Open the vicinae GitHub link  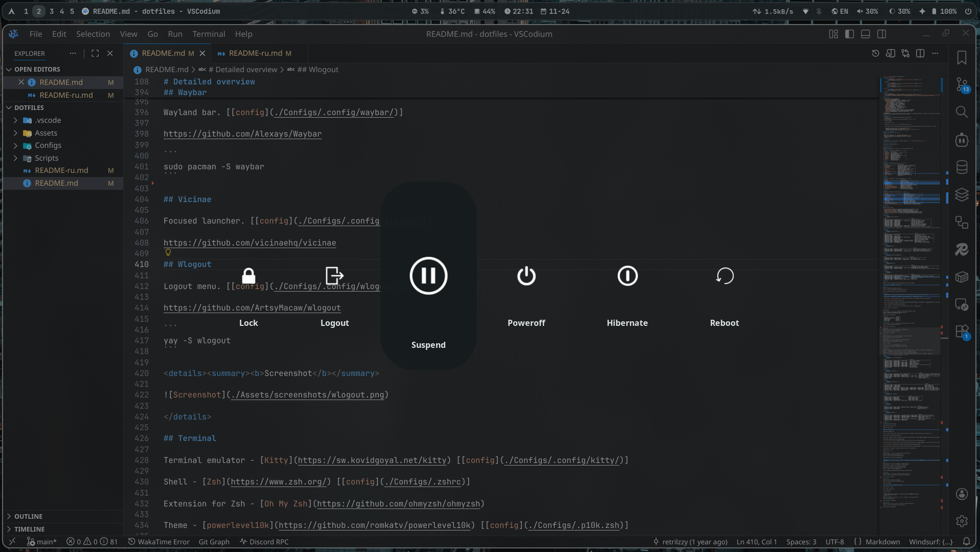[x=250, y=243]
